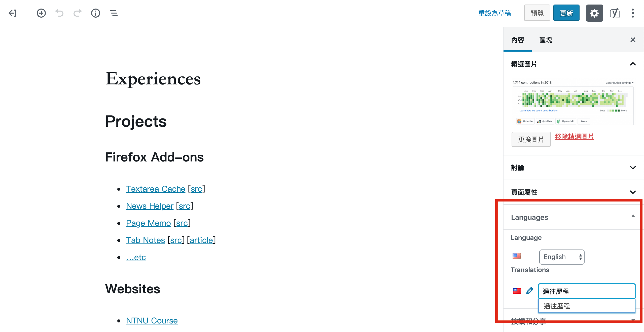Click the 更新 update button
The width and height of the screenshot is (644, 332).
click(566, 13)
